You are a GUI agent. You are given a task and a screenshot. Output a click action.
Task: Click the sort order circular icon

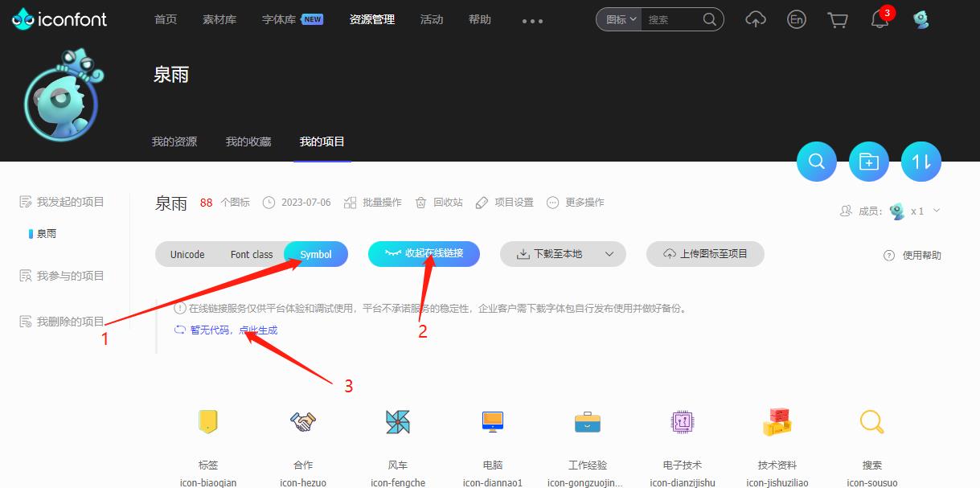coord(921,162)
